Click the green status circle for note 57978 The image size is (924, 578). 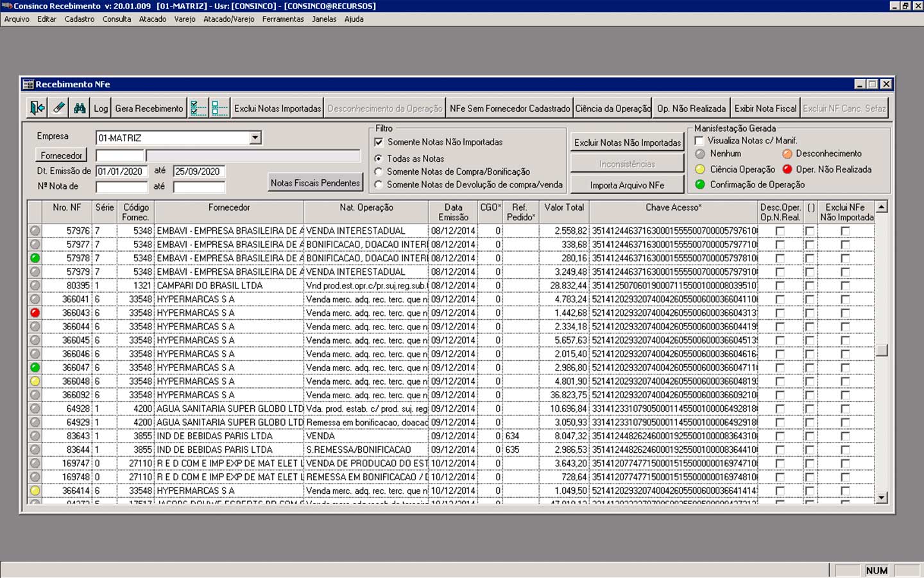coord(35,258)
